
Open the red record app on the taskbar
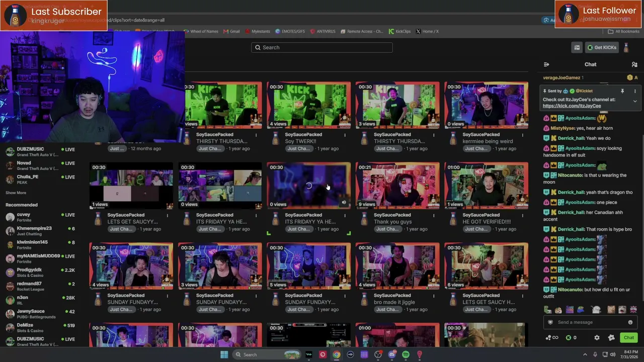[x=323, y=354]
